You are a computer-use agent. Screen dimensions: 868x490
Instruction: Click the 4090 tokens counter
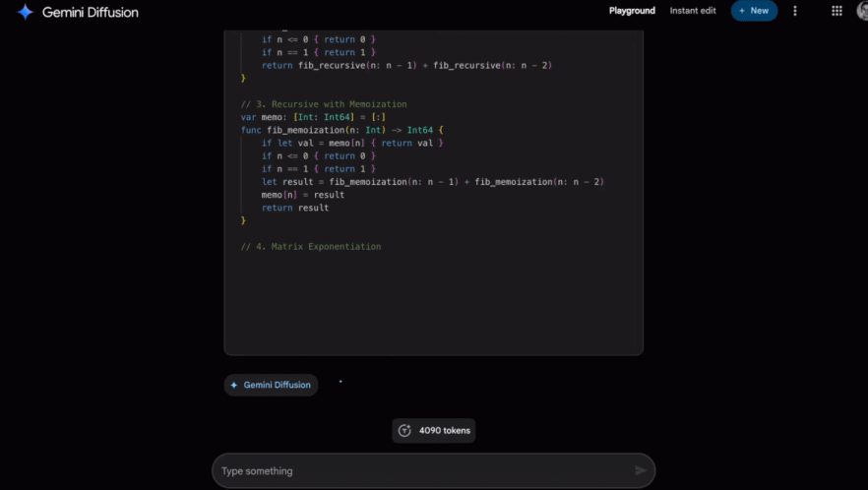[x=433, y=430]
